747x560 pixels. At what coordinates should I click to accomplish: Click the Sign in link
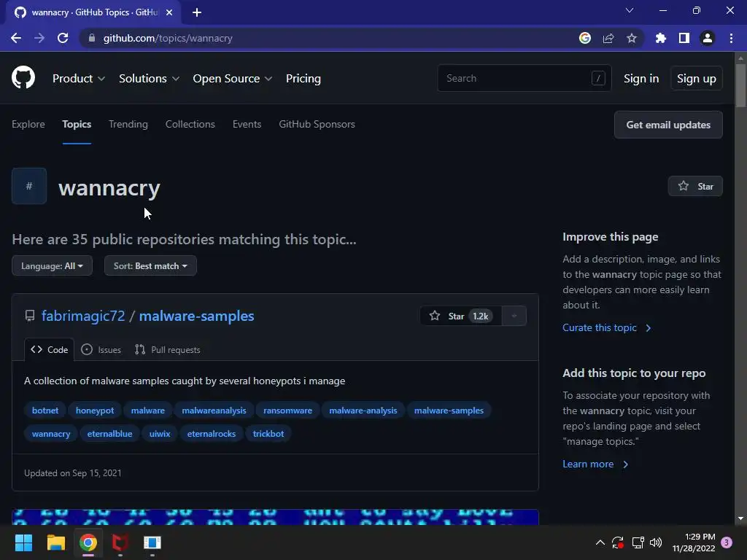coord(641,79)
